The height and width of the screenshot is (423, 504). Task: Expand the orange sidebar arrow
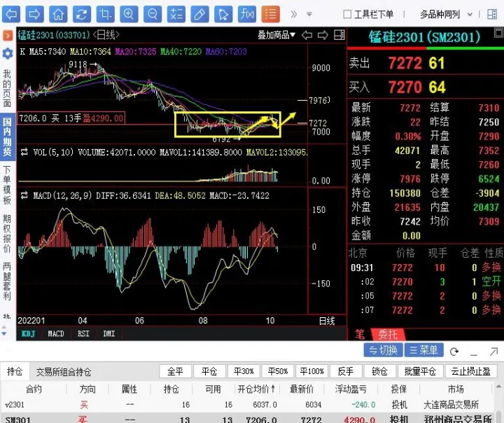tap(8, 36)
